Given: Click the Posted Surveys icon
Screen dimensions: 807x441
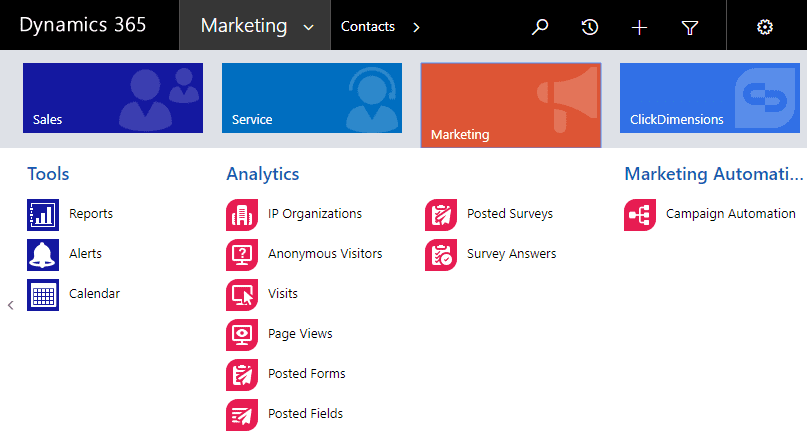Looking at the screenshot, I should [x=441, y=215].
